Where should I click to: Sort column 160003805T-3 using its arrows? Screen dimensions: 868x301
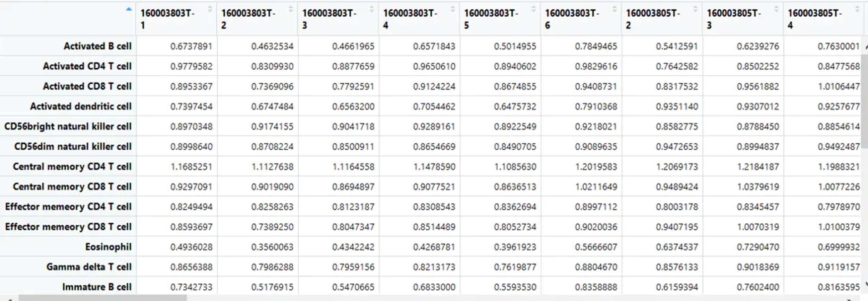coord(776,9)
